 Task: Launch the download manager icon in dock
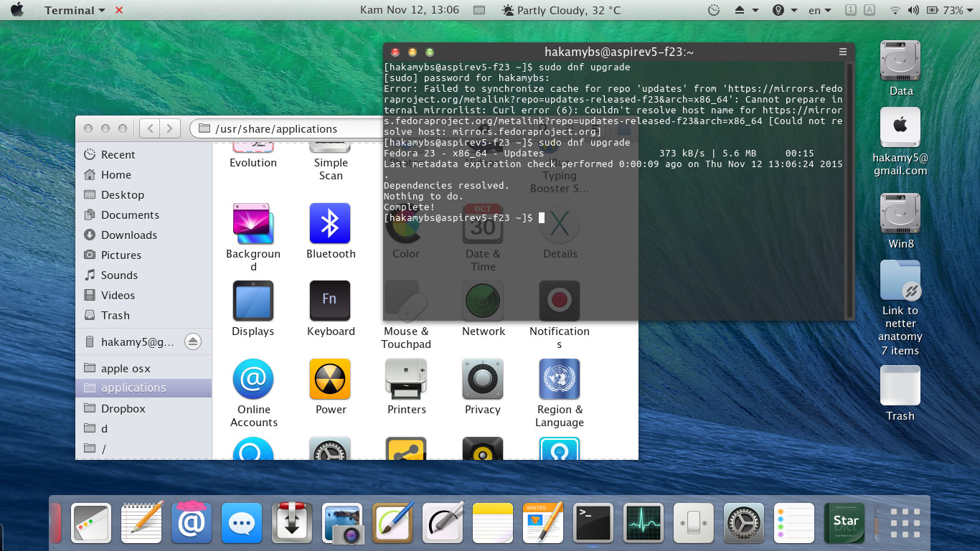pos(292,522)
